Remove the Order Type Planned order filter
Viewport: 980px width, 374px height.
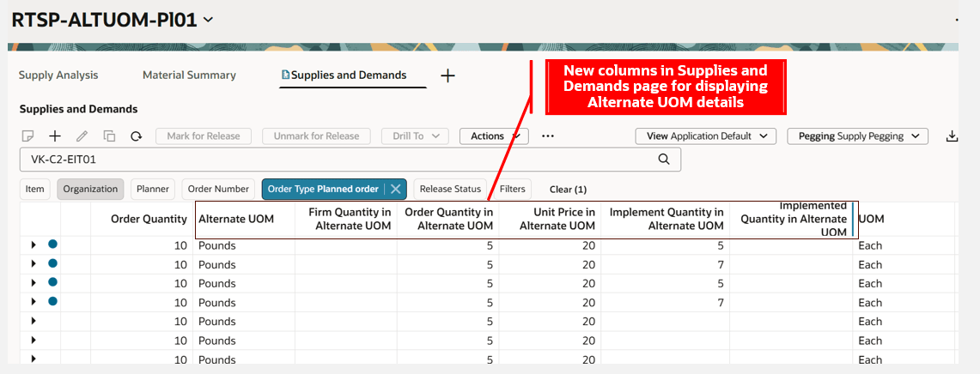click(x=395, y=190)
